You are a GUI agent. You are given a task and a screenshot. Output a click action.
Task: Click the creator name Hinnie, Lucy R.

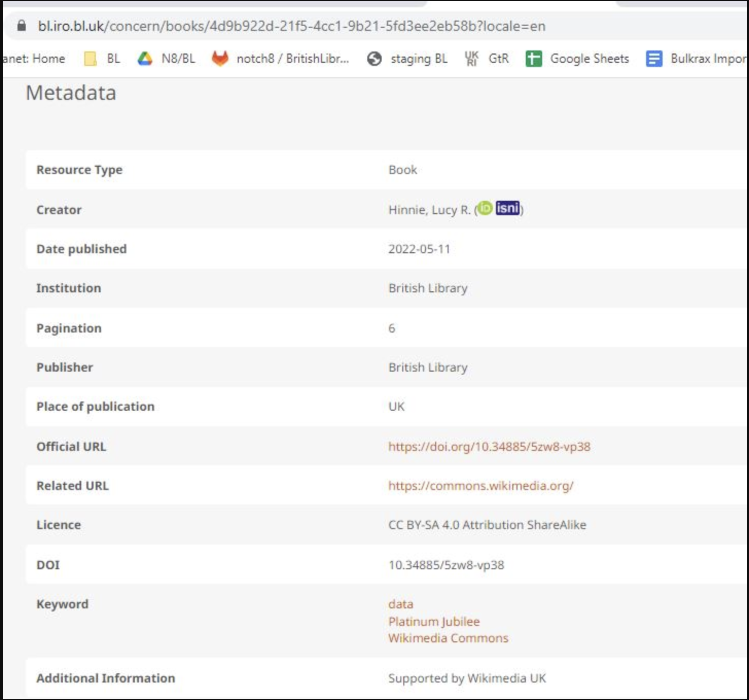[x=430, y=209]
